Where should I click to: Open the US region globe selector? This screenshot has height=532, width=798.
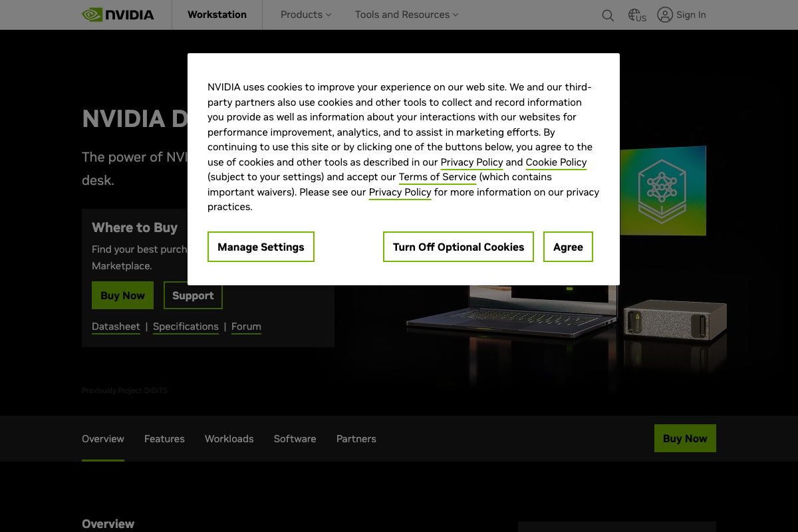(x=637, y=15)
